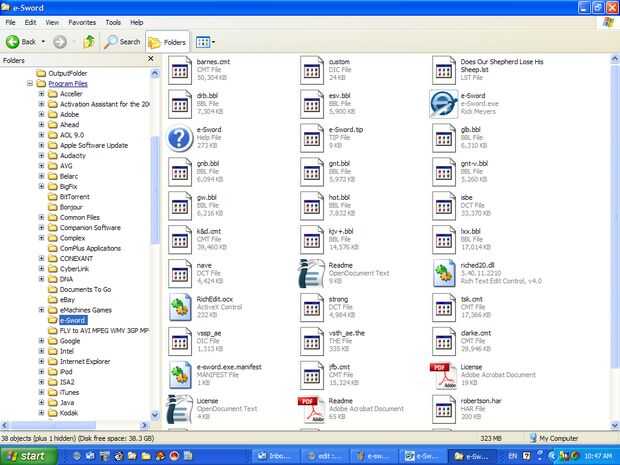This screenshot has height=465, width=620.
Task: Expand the CyberLink folder node
Action: pyautogui.click(x=41, y=268)
